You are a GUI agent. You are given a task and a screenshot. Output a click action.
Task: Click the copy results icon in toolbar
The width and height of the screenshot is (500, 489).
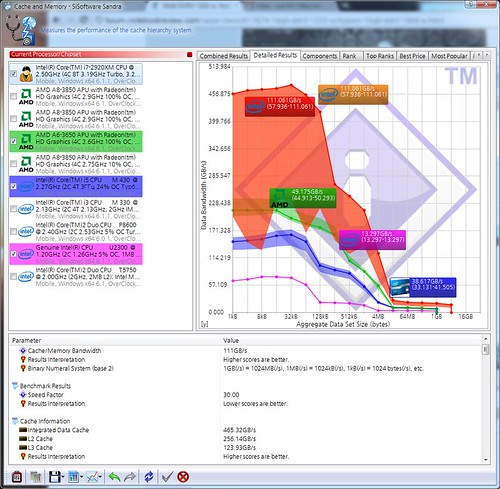click(36, 477)
